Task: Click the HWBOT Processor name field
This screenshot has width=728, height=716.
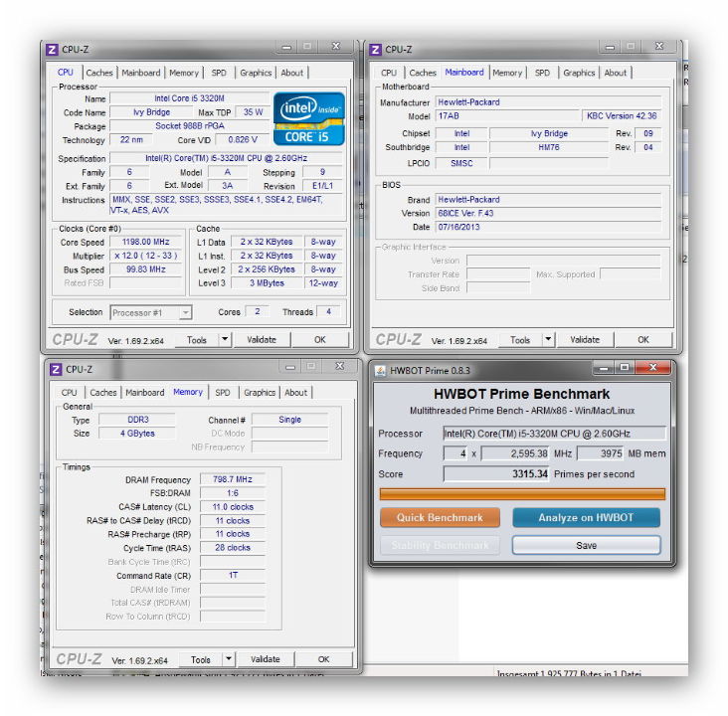Action: point(554,434)
